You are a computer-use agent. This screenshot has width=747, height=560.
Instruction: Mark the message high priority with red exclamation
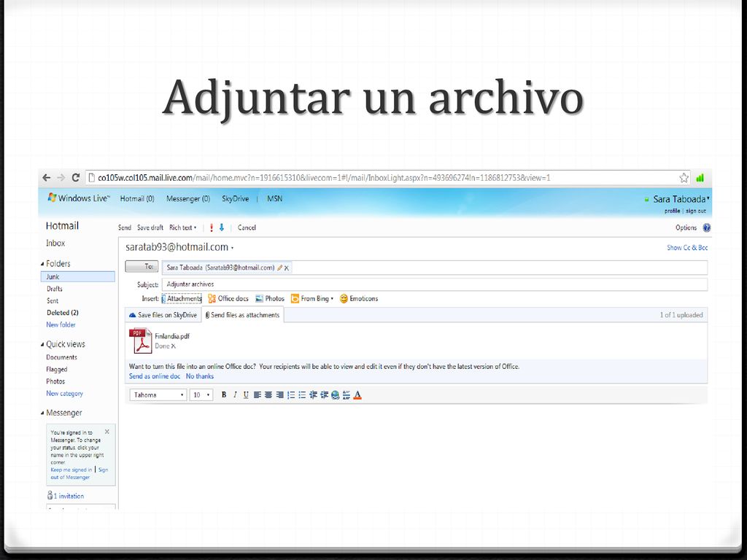tap(212, 227)
